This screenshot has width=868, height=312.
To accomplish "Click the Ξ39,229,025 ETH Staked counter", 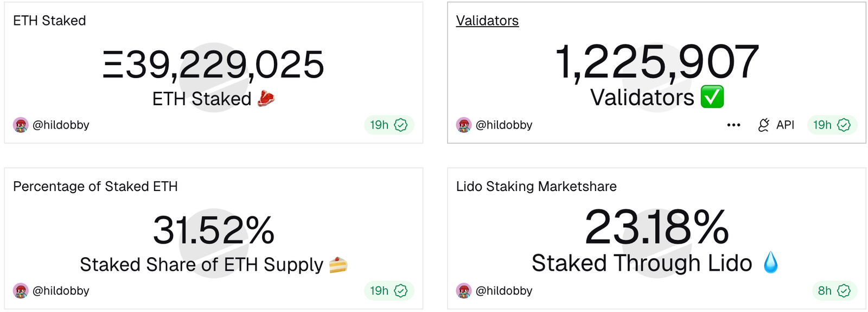I will tap(214, 65).
